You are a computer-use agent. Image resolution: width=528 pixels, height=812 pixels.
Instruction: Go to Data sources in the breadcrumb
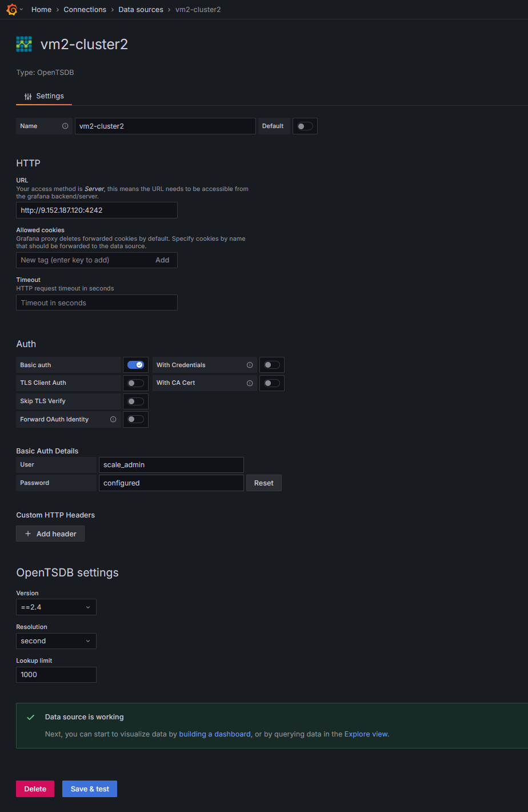[141, 10]
